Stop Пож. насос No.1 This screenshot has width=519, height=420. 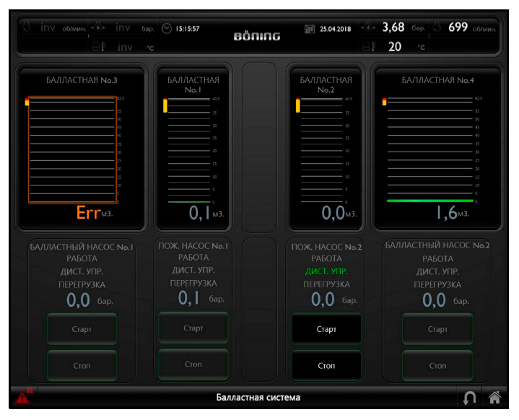pyautogui.click(x=193, y=364)
